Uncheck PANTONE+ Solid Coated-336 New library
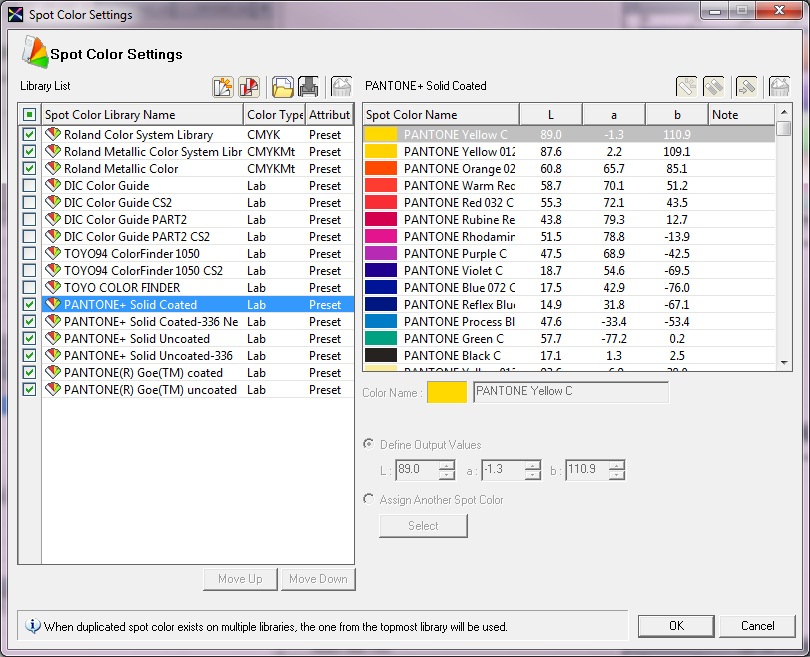Screen dimensions: 810x657 click(29, 321)
